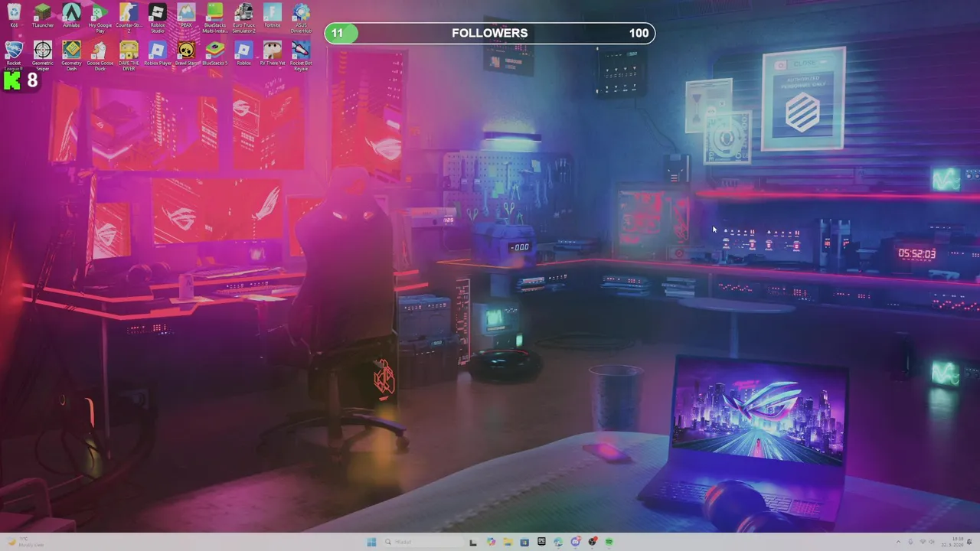Click the green K follower counter overlay
Image resolution: width=980 pixels, height=551 pixels.
[21, 80]
